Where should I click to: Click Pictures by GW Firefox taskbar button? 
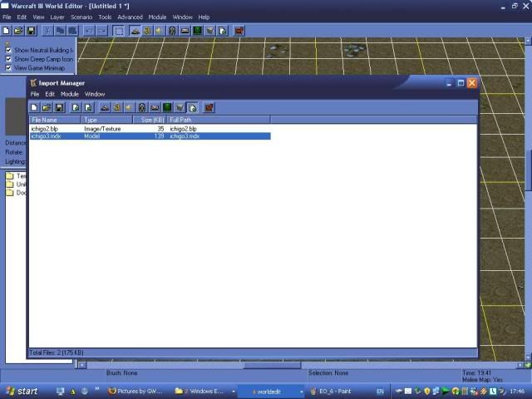click(x=135, y=392)
